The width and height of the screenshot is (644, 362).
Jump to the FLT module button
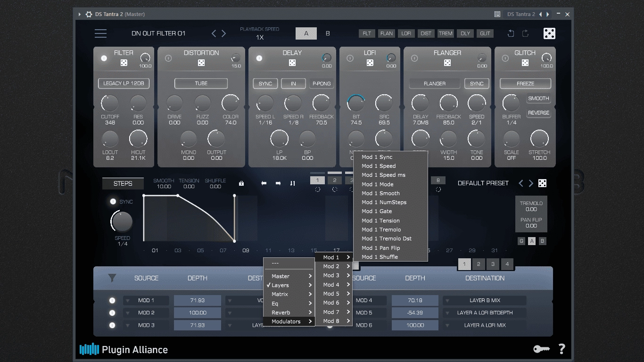tap(367, 33)
